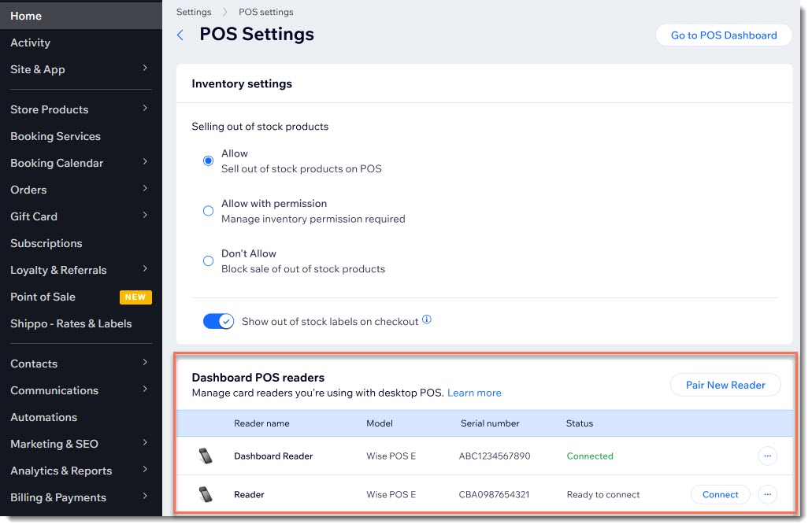Viewport: 812px width, 528px height.
Task: Open the info tooltip beside the checkout labels toggle
Action: point(427,319)
